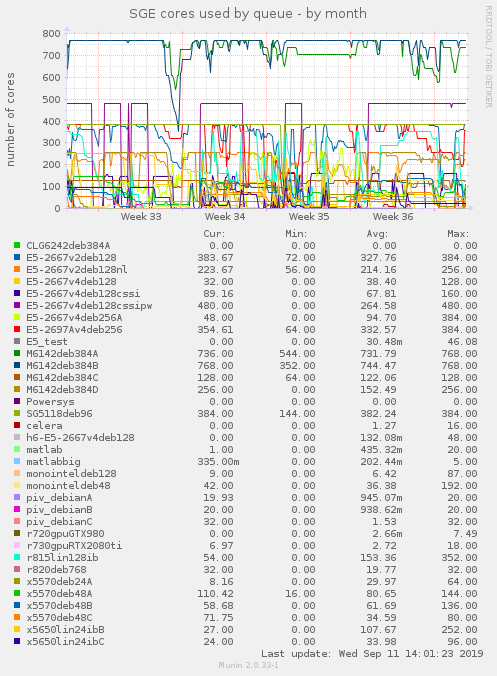497x676 pixels.
Task: Click the red E5-2697Av4deb256 color swatch
Action: pyautogui.click(x=17, y=329)
